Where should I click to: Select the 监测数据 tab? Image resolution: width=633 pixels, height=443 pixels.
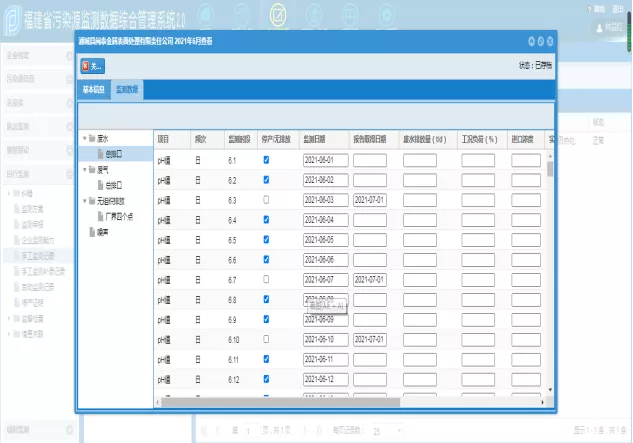126,90
